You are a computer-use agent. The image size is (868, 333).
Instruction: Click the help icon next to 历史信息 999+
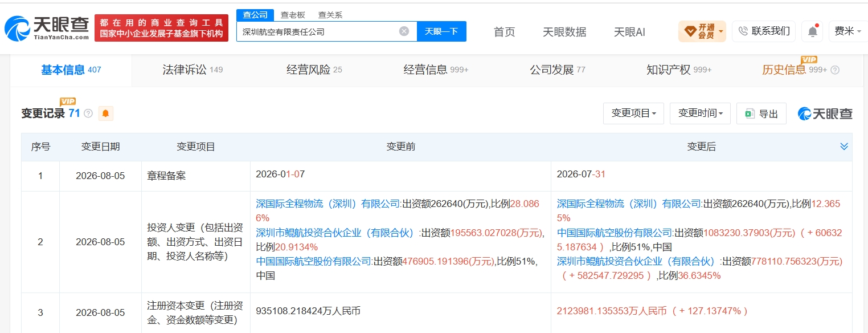pyautogui.click(x=835, y=70)
